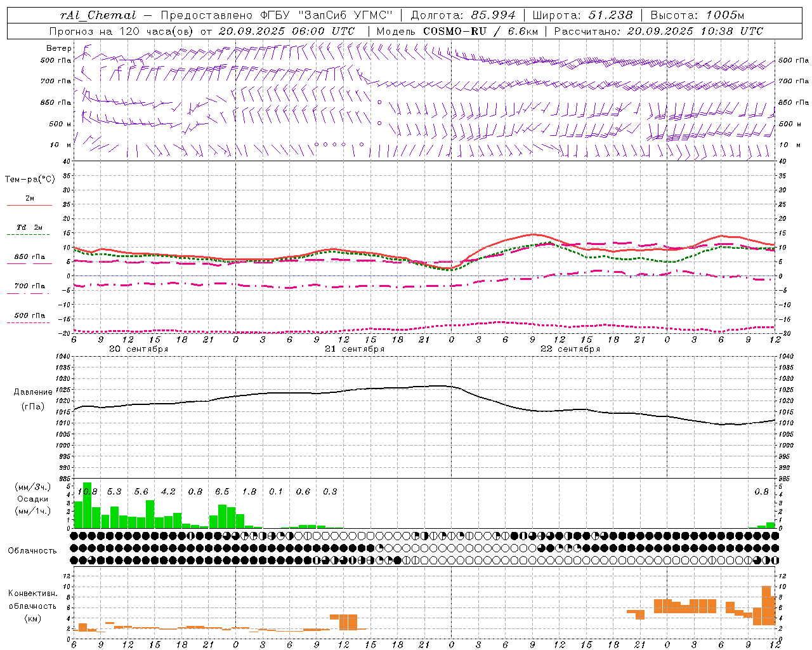Click the "Облачность" cloud cover label
This screenshot has height=650, width=812.
point(32,551)
